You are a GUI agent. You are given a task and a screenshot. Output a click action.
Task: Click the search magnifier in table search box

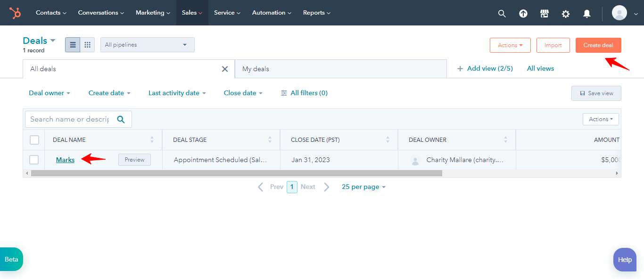pyautogui.click(x=121, y=119)
